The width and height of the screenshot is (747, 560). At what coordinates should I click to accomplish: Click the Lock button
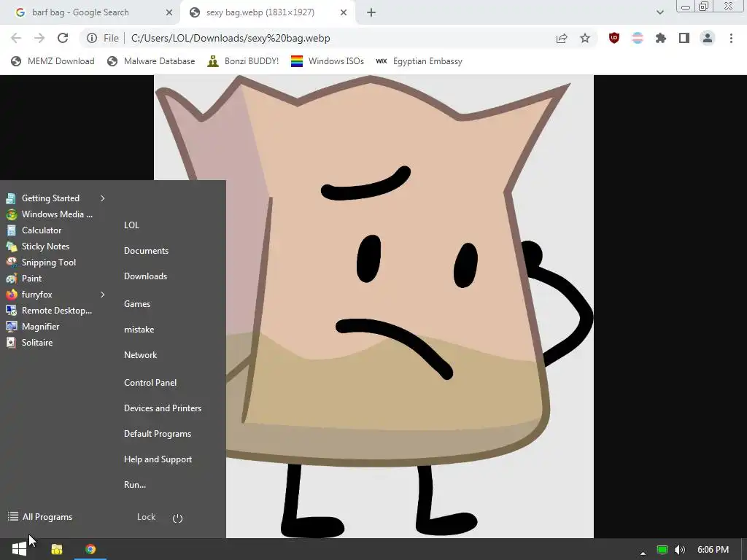pos(146,517)
